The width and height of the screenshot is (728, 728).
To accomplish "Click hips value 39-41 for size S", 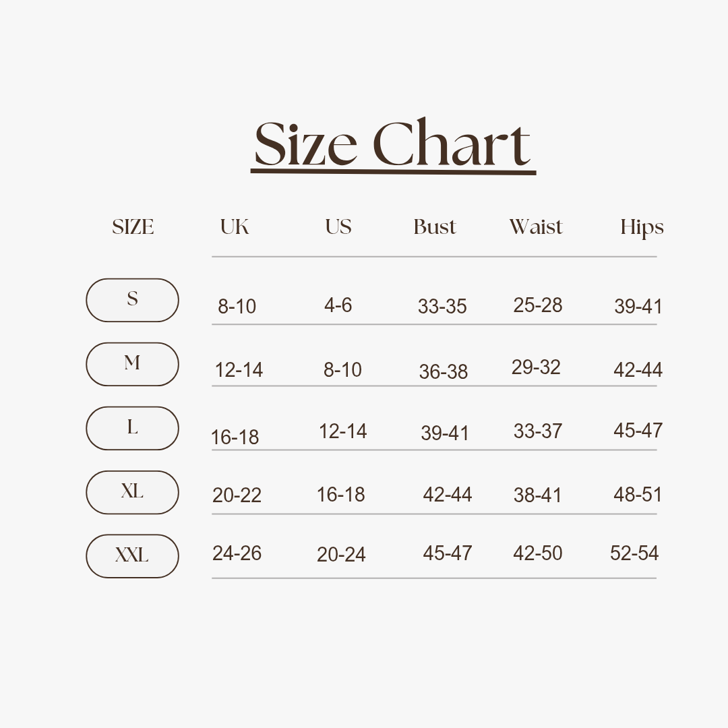I will [638, 307].
